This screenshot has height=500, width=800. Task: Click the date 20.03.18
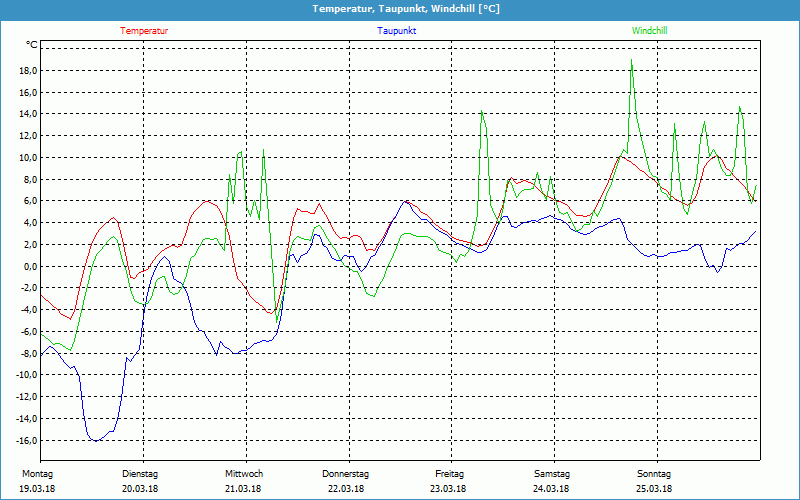click(x=140, y=488)
